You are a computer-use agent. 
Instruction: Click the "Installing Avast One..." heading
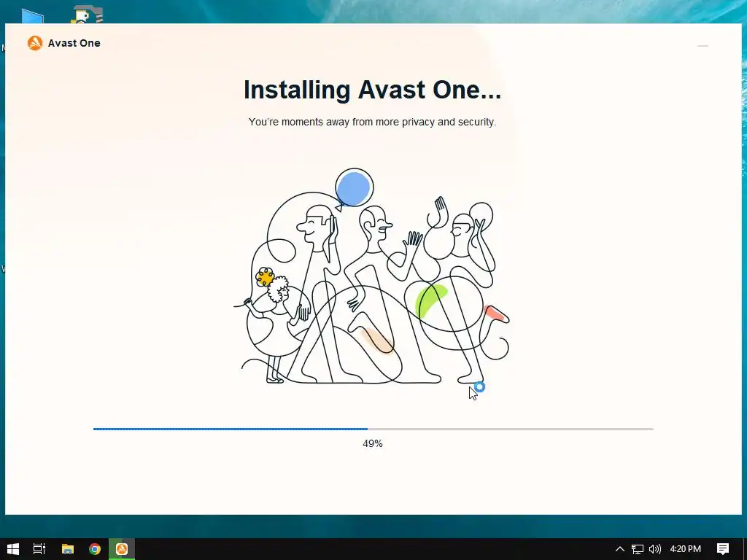[372, 90]
